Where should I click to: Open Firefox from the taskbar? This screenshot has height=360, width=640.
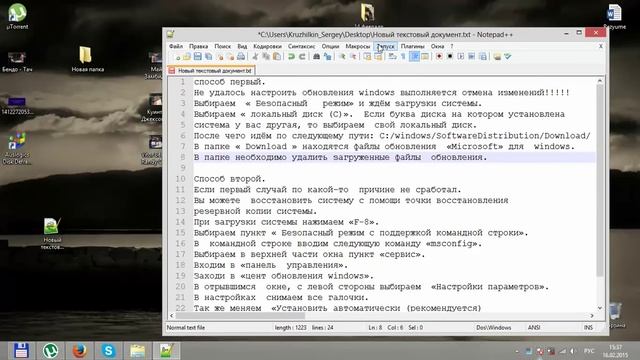(x=79, y=351)
